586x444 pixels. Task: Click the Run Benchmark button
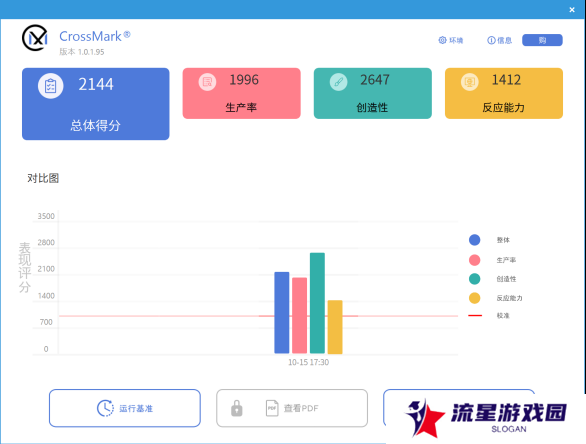(125, 408)
